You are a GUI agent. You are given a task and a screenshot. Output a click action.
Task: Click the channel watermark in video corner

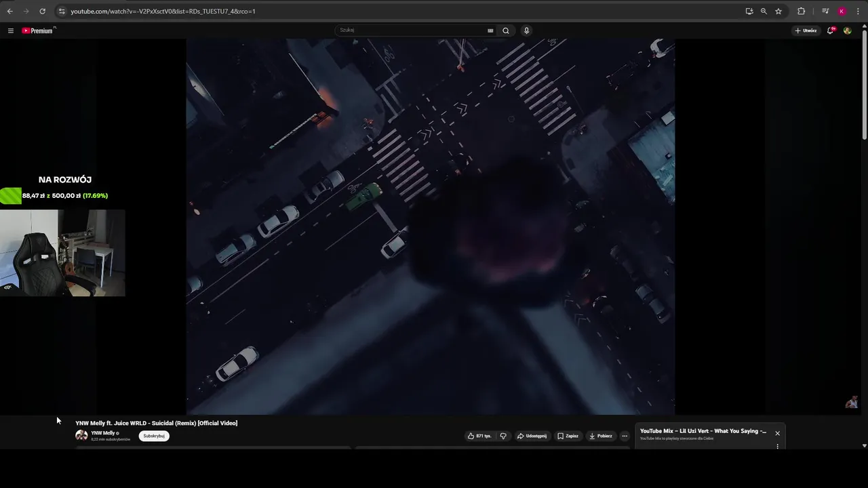point(852,403)
